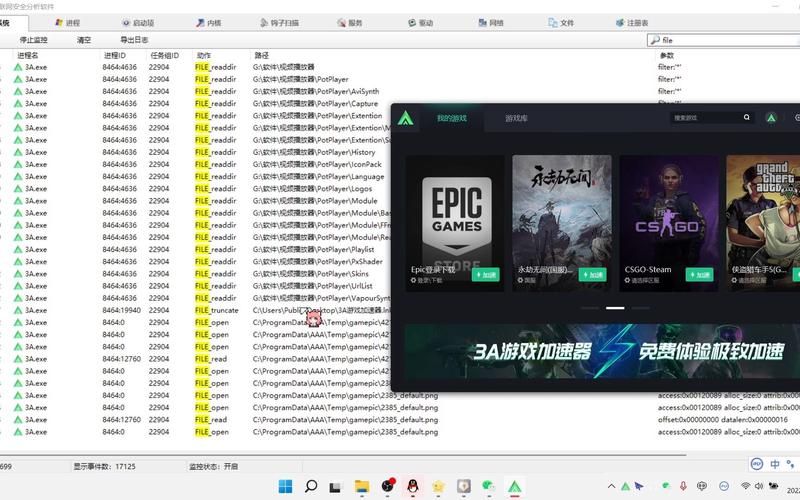Go to the first carousel page indicator
Image resolution: width=800 pixels, height=500 pixels.
pos(590,308)
